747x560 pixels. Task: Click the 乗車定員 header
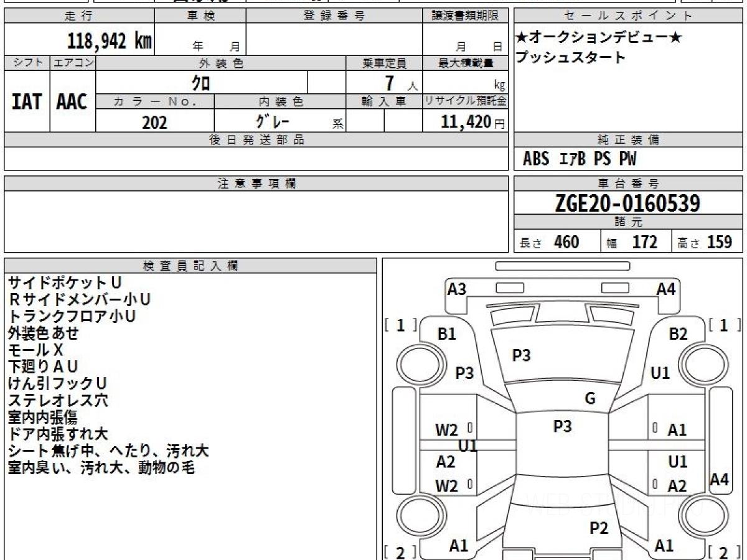(384, 63)
